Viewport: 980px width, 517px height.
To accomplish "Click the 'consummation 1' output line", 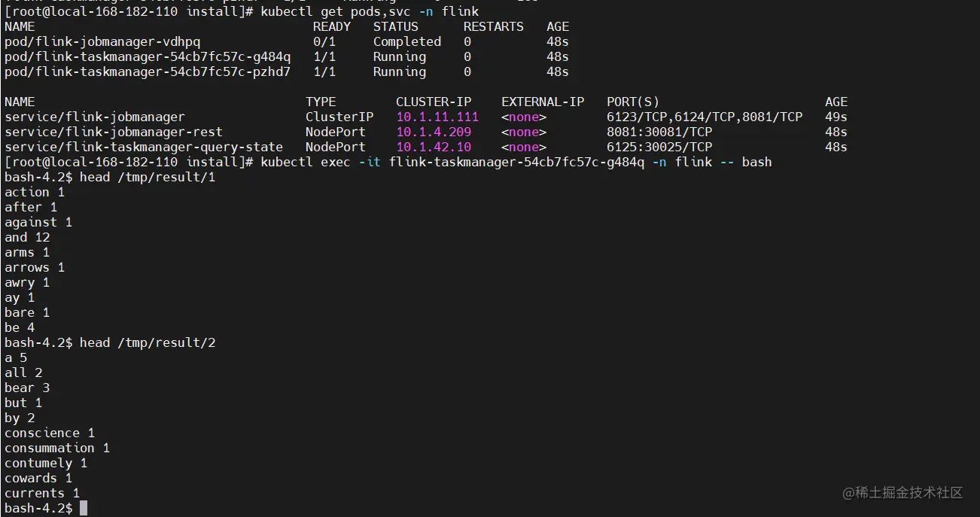I will (57, 449).
